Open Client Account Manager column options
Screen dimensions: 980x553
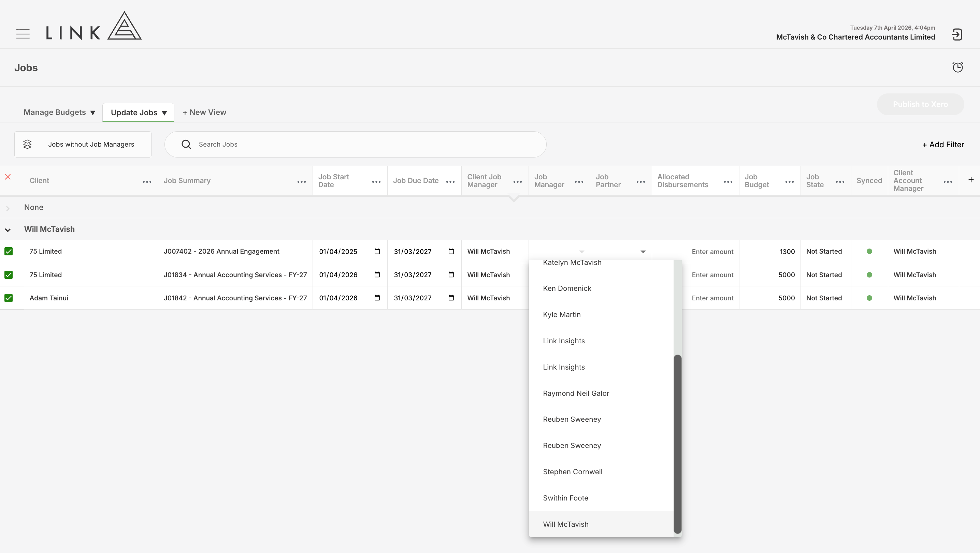click(x=948, y=182)
